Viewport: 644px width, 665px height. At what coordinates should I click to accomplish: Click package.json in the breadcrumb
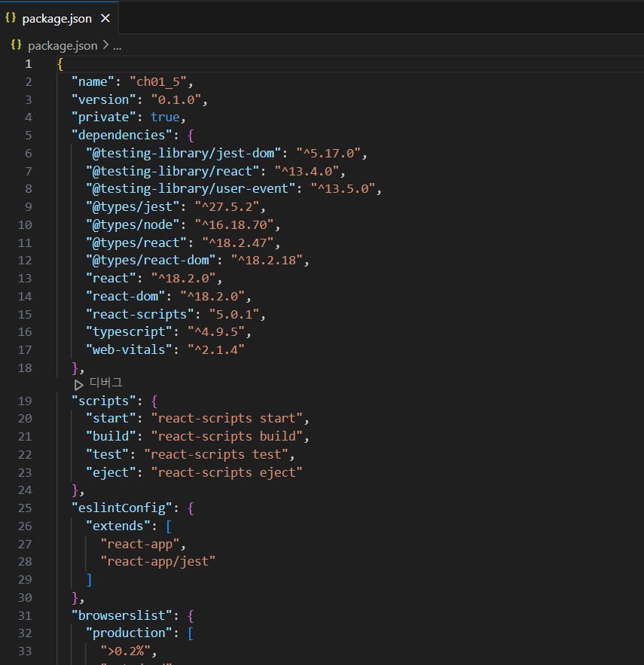[x=63, y=45]
